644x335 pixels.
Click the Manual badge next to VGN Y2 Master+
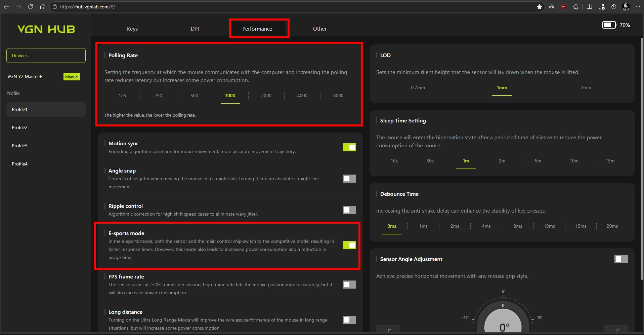(72, 77)
